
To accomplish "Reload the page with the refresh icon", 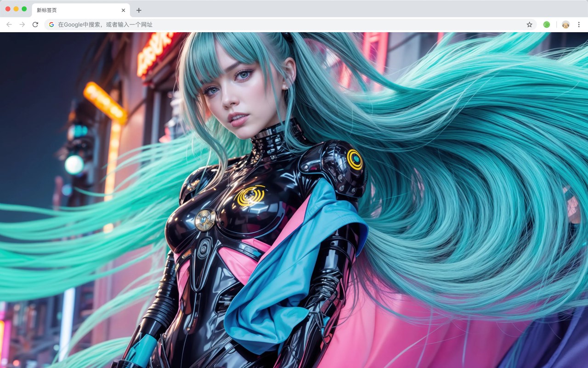I will 35,24.
